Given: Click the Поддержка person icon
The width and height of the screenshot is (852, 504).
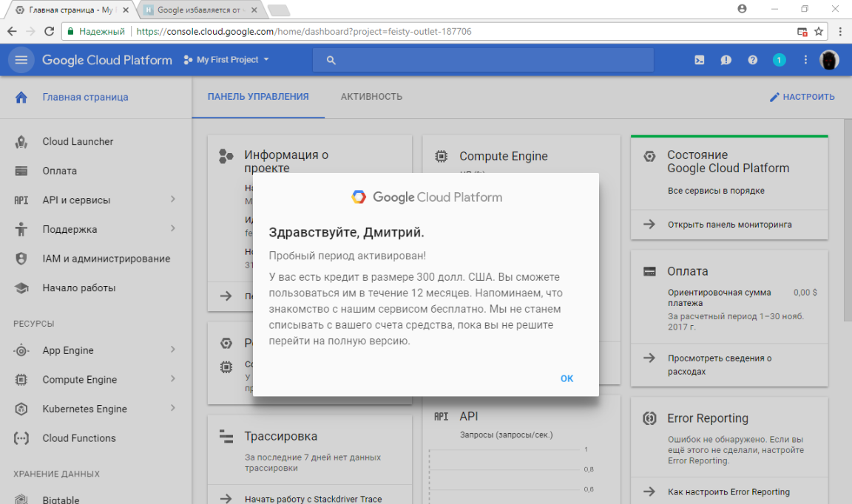Looking at the screenshot, I should click(x=21, y=229).
